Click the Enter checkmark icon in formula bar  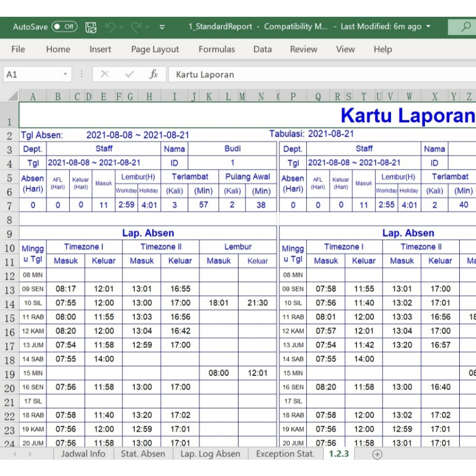(129, 74)
